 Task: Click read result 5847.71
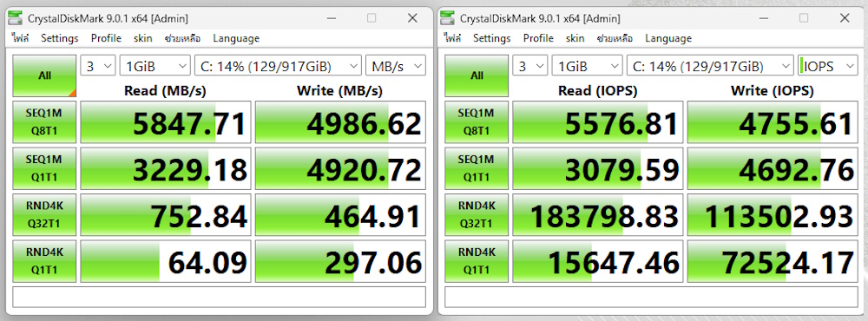click(x=166, y=122)
